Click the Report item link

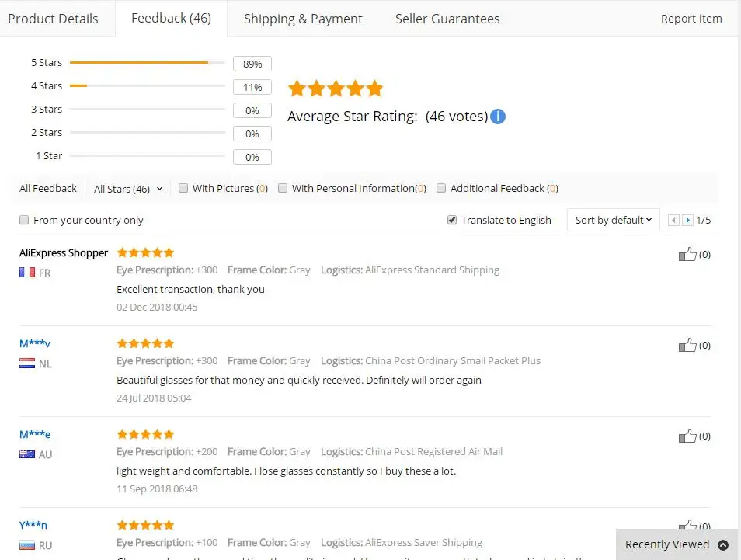[x=691, y=19]
